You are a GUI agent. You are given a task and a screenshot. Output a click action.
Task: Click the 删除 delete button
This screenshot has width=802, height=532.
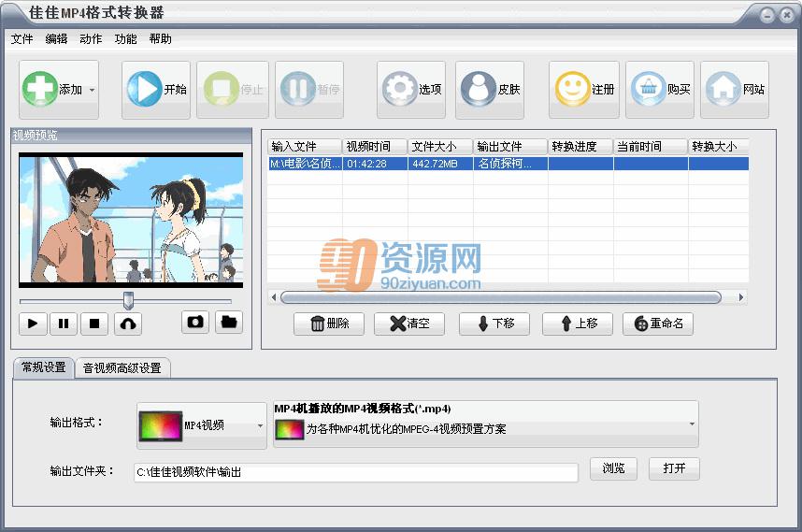(329, 324)
